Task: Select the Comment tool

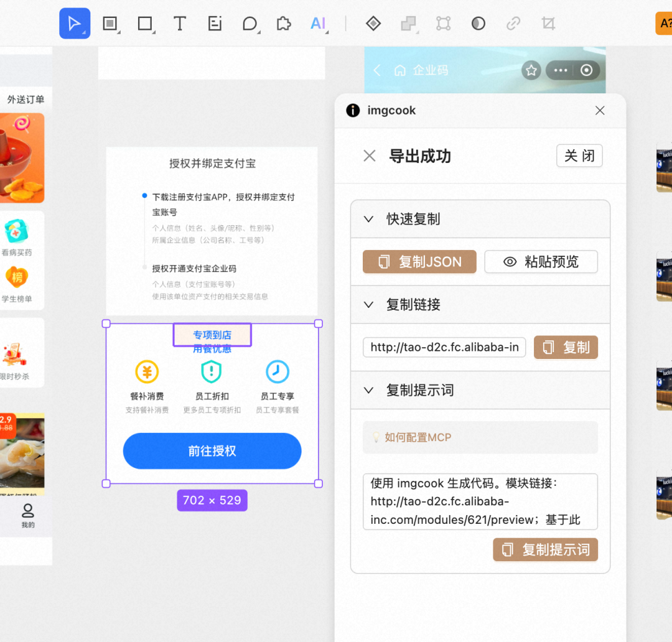Action: pyautogui.click(x=249, y=24)
